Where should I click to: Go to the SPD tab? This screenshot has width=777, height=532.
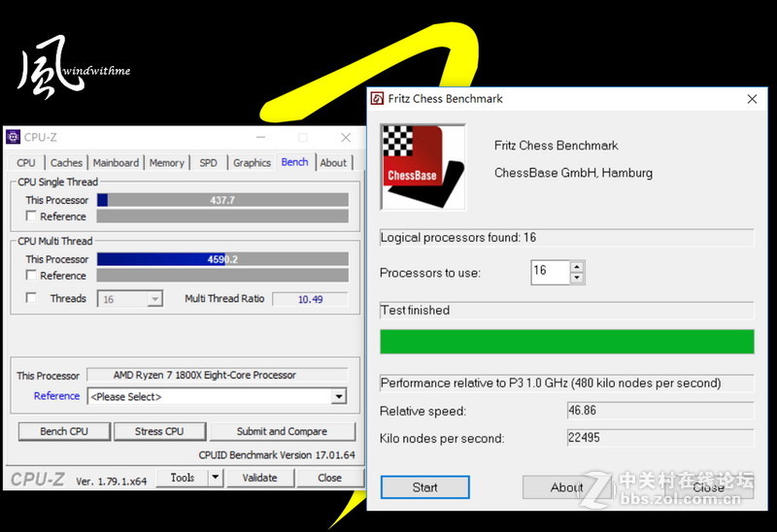pyautogui.click(x=208, y=163)
